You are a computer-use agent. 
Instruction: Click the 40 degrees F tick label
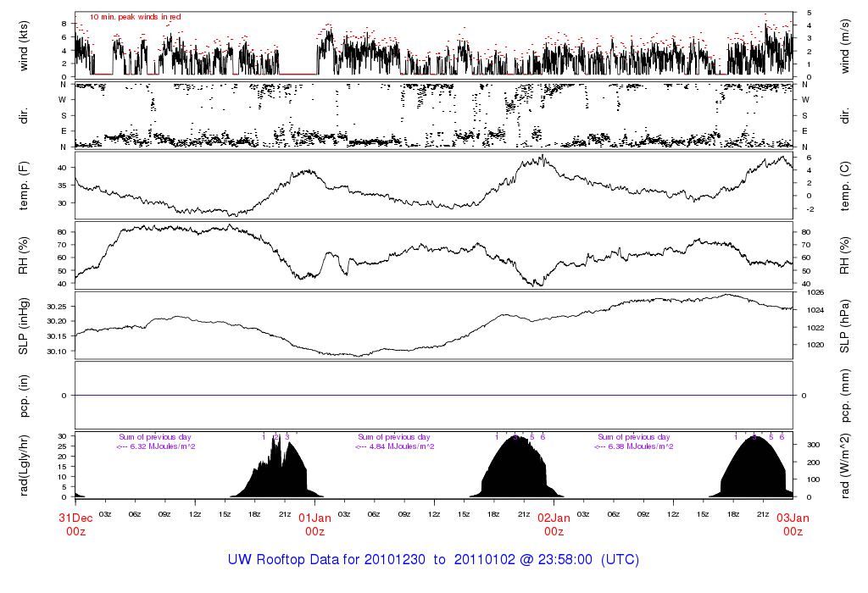pyautogui.click(x=62, y=168)
